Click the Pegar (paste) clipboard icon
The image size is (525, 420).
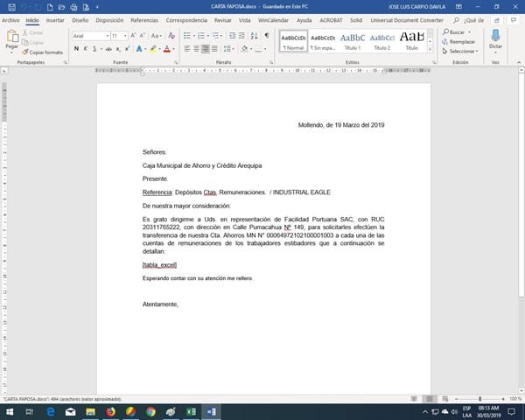click(x=12, y=37)
